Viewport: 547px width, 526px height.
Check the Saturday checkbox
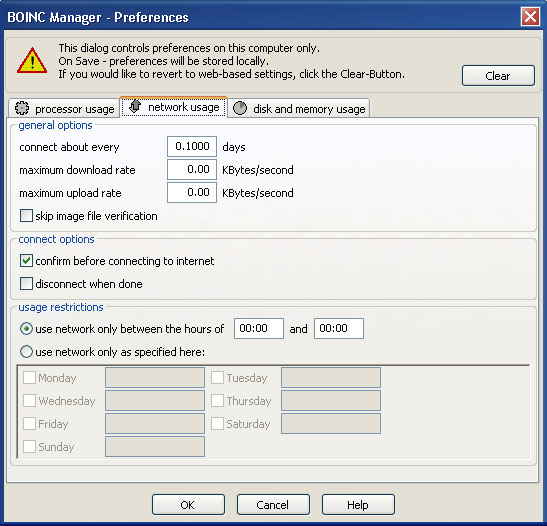[x=217, y=423]
